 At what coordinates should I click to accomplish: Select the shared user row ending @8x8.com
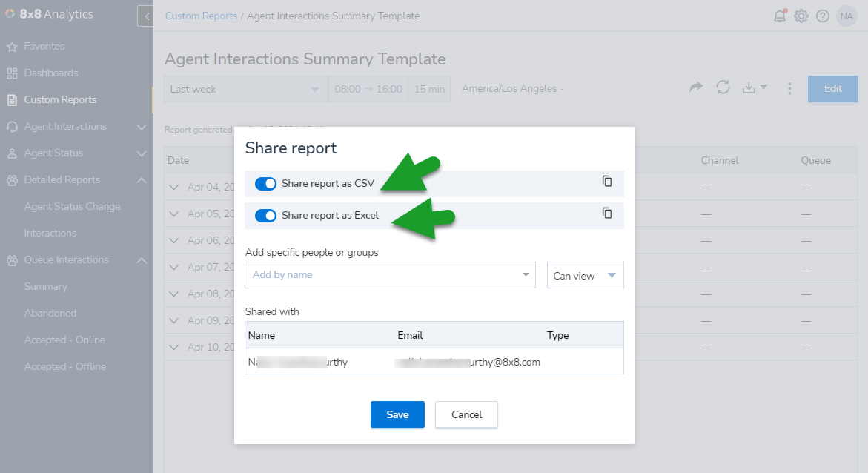tap(434, 362)
